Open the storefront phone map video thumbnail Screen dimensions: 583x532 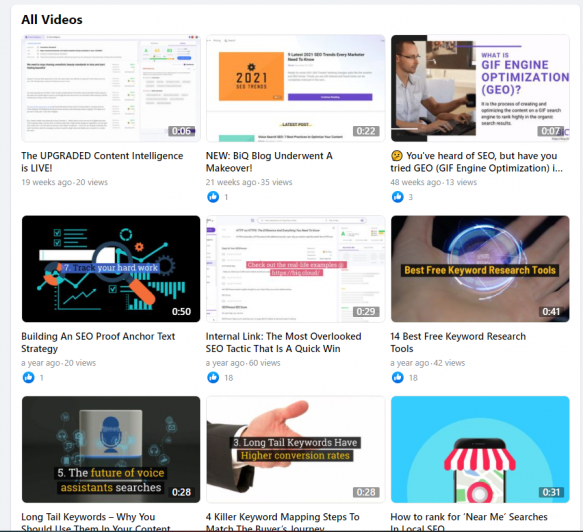pyautogui.click(x=480, y=449)
